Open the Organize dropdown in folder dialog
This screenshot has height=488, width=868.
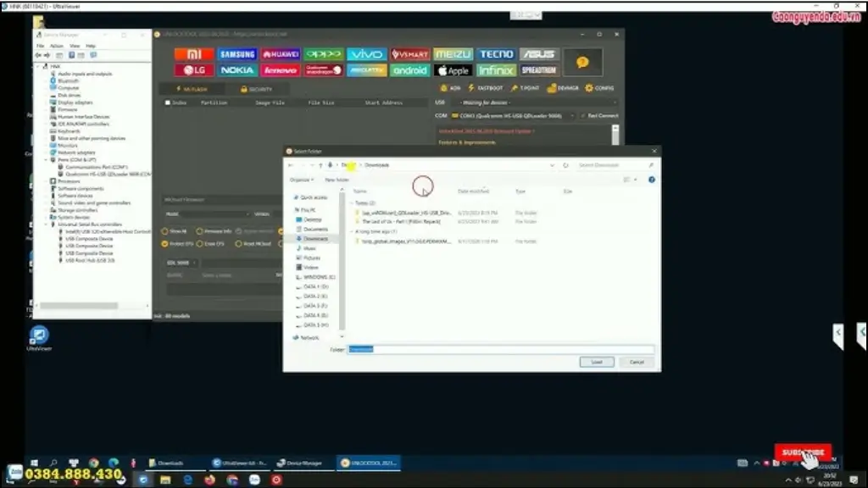click(x=302, y=180)
